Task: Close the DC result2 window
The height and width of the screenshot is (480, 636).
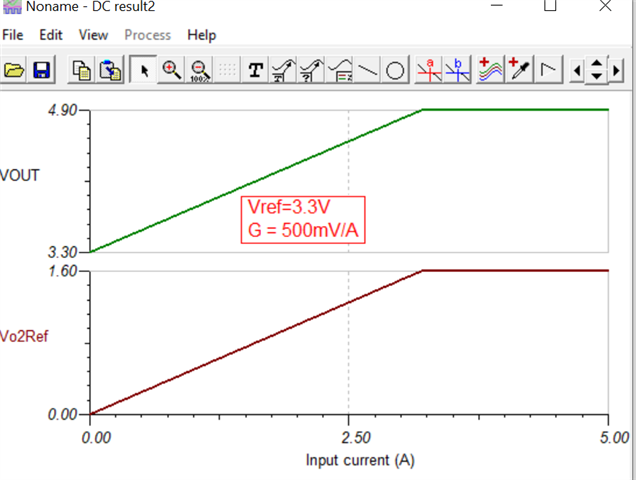Action: [x=605, y=5]
